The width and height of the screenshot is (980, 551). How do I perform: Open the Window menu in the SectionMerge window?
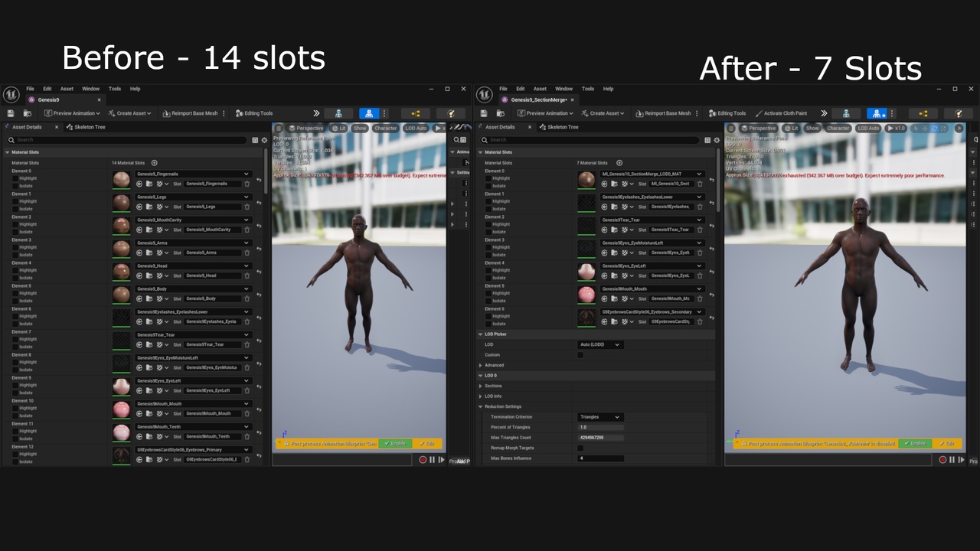tap(563, 89)
